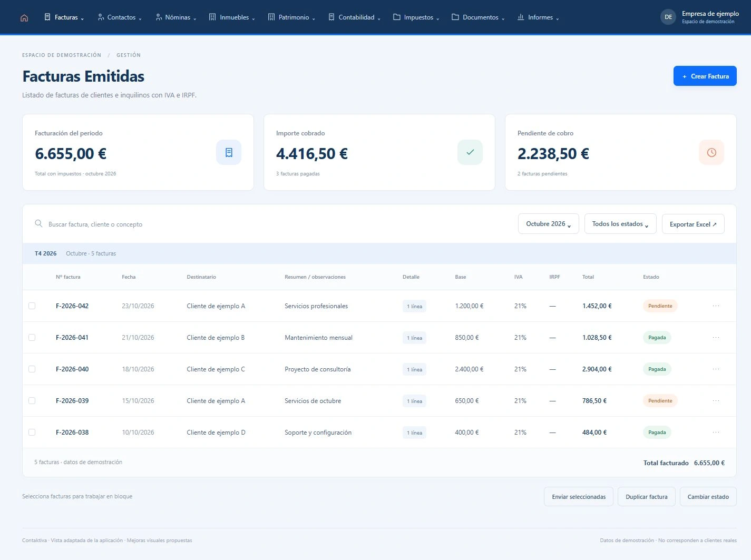Image resolution: width=751 pixels, height=560 pixels.
Task: Select checkbox for invoice F-2026-042
Action: point(32,306)
